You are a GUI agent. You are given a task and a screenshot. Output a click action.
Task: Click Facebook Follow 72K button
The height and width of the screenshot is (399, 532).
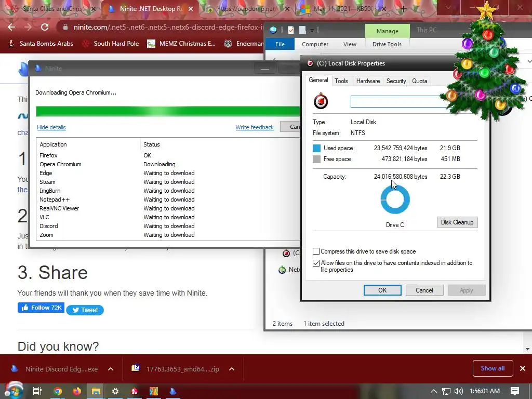pyautogui.click(x=41, y=308)
